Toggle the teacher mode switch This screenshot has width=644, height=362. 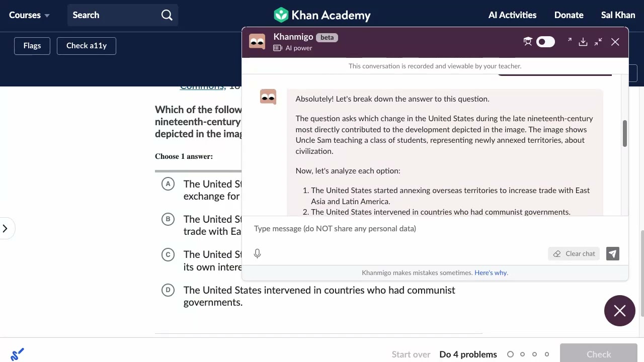[545, 42]
